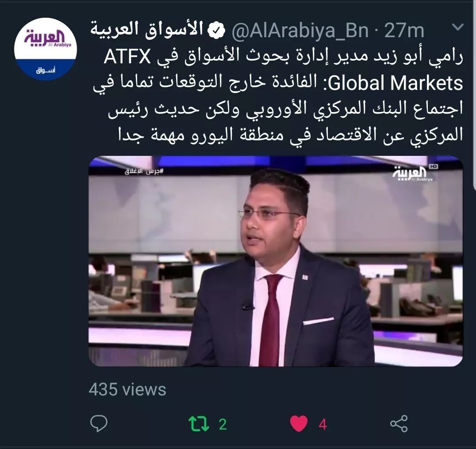Click the green retweet arrows icon
The image size is (476, 449).
tap(199, 423)
